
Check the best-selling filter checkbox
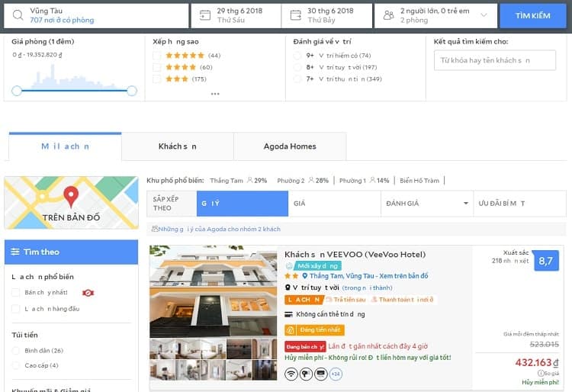16,292
